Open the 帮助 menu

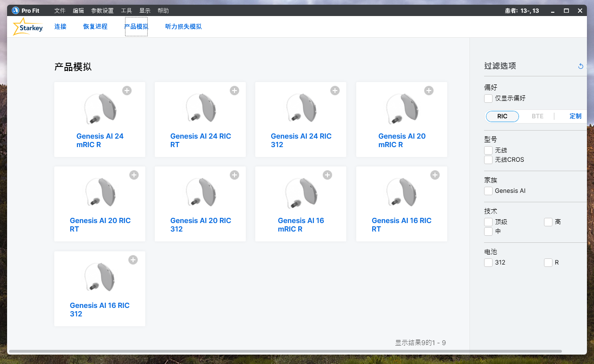point(163,10)
